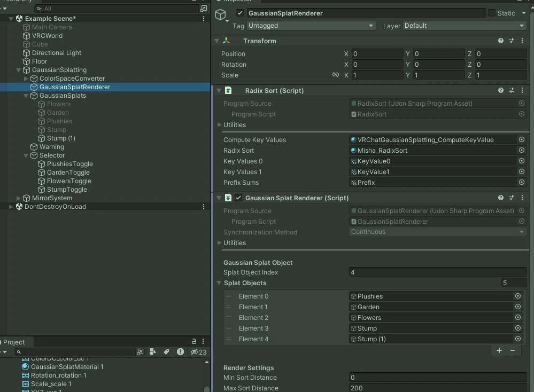Pick object for Element 2 Flowers
This screenshot has width=534, height=392.
coord(517,317)
